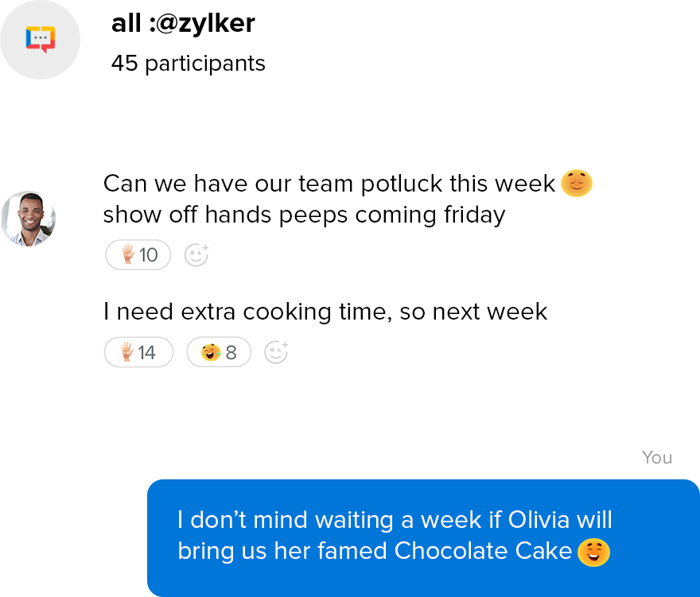Viewport: 700px width, 597px height.
Task: Click the 'show off hands peeps coming friday' line
Action: [304, 215]
